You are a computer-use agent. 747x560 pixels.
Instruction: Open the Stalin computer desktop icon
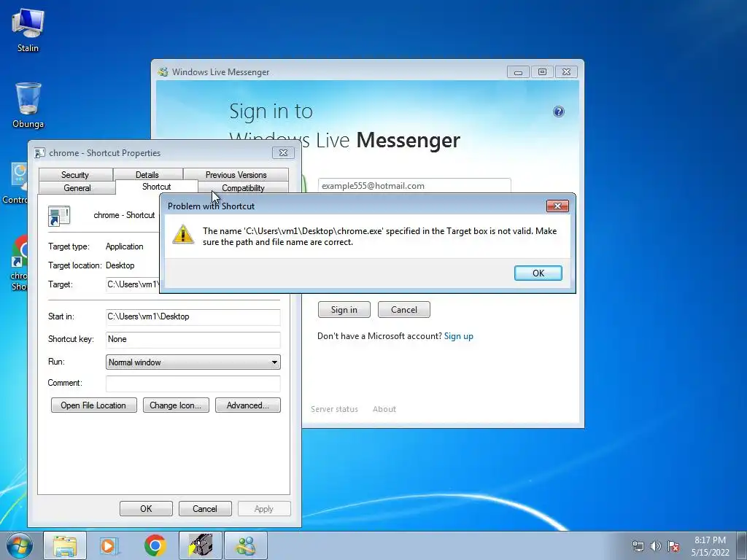pyautogui.click(x=28, y=30)
